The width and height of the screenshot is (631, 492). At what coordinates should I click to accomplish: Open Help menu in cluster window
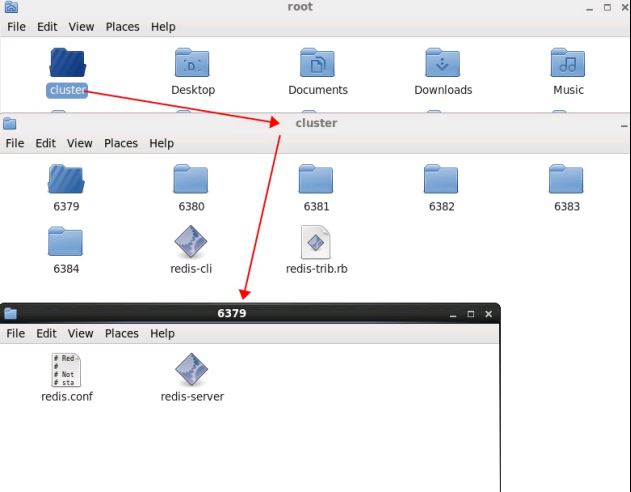162,143
